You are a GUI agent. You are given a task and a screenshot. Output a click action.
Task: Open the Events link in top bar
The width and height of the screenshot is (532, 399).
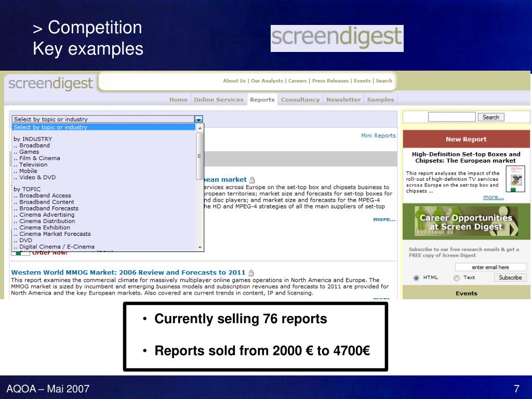pyautogui.click(x=362, y=81)
